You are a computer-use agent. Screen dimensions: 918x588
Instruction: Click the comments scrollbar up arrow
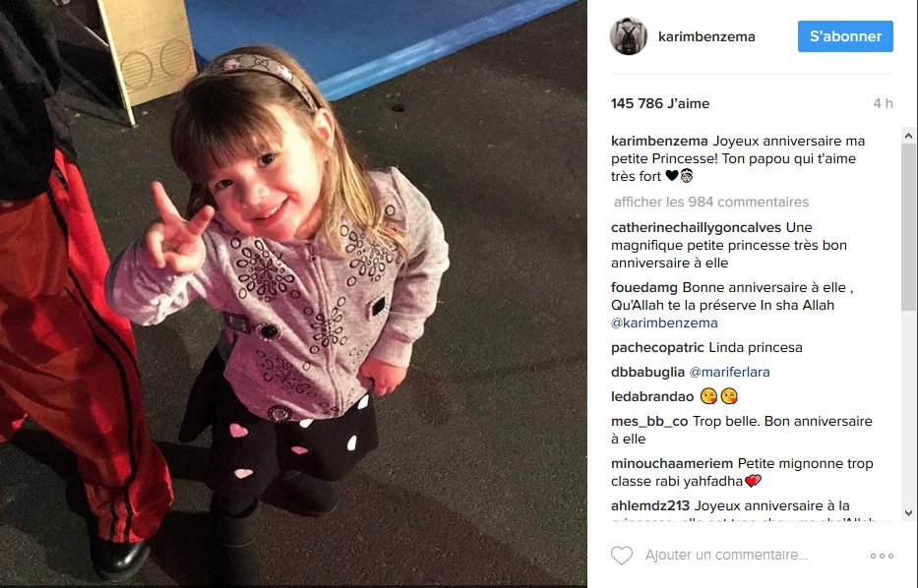908,136
